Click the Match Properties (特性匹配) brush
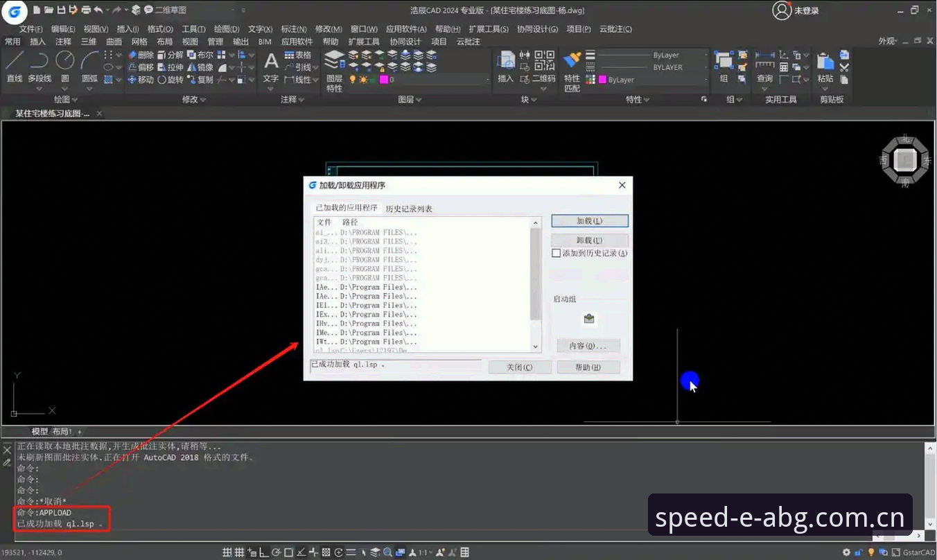Screen dimensions: 937x560 pyautogui.click(x=572, y=71)
